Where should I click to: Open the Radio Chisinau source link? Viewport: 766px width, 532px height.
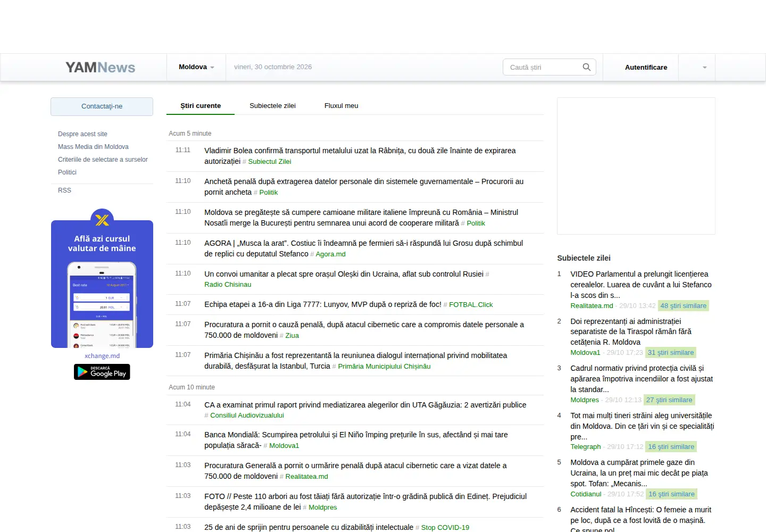click(x=228, y=285)
